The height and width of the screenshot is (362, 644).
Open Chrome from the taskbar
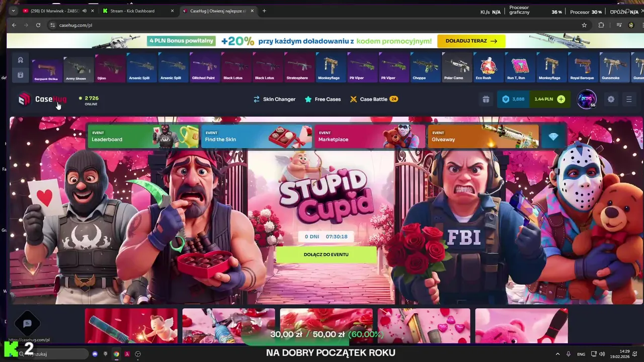[116, 354]
